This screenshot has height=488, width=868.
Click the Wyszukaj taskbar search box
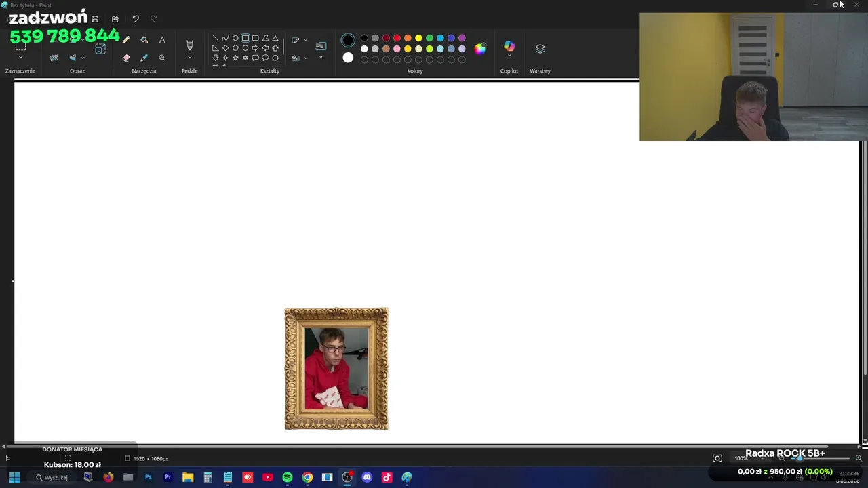52,477
